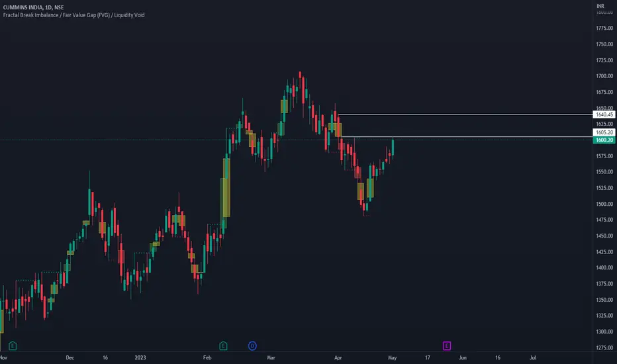
Task: Click the 1605.20 price label
Action: pyautogui.click(x=604, y=132)
